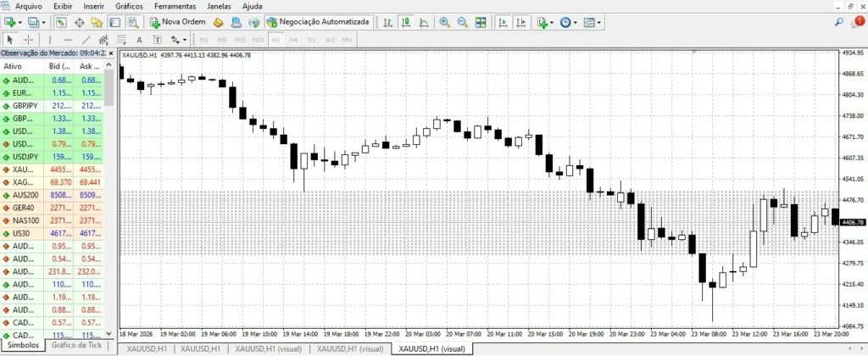Switch chart to bar chart icon

tap(388, 22)
